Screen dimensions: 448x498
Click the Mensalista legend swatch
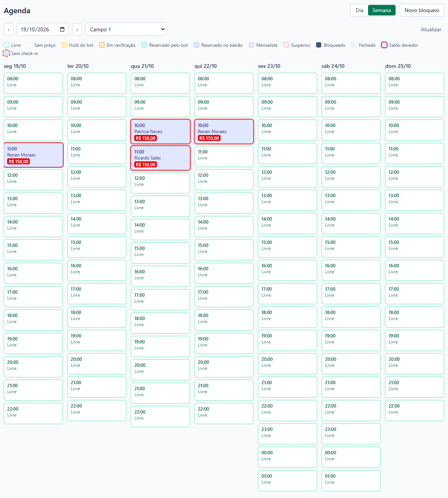[x=252, y=45]
